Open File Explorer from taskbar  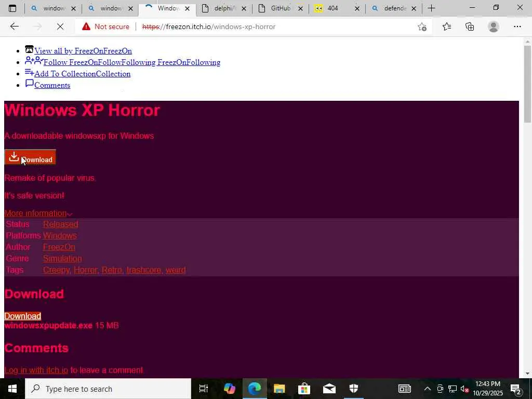pos(279,389)
